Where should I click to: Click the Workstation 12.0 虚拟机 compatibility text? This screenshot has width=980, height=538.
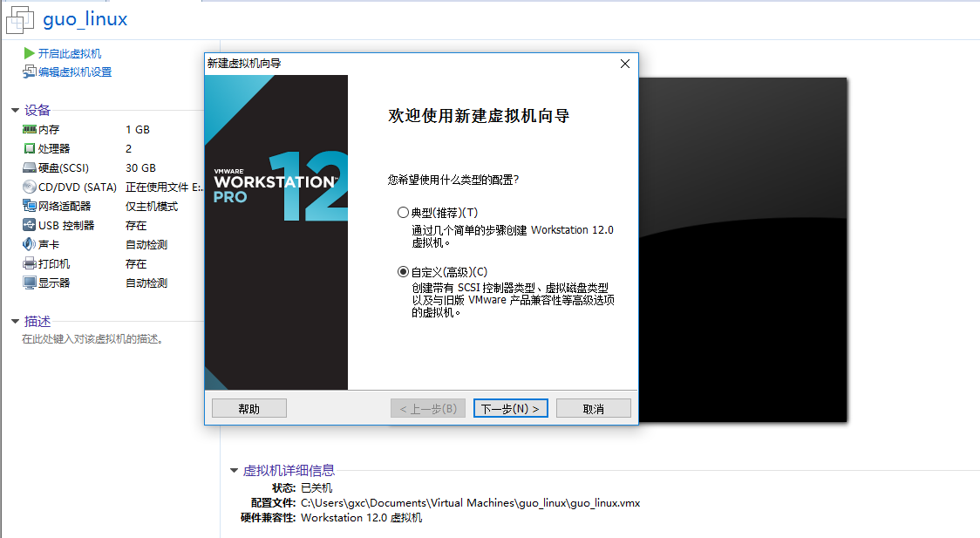[361, 518]
